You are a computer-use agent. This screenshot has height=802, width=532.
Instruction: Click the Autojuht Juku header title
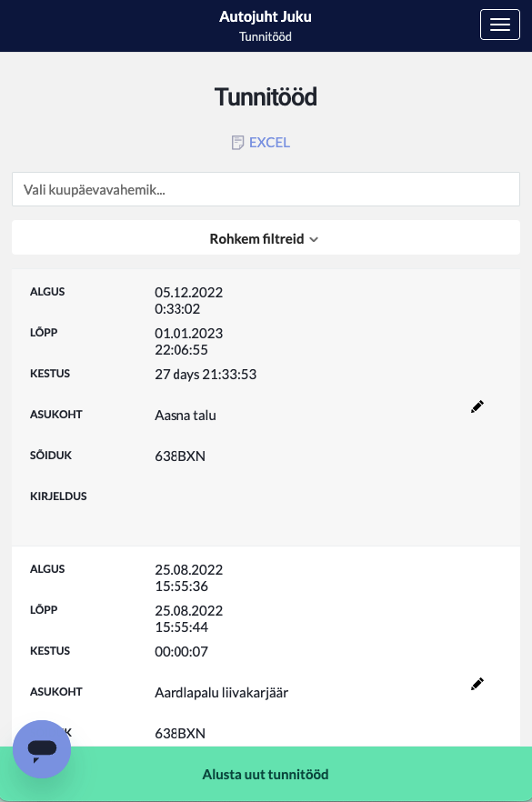pos(266,17)
